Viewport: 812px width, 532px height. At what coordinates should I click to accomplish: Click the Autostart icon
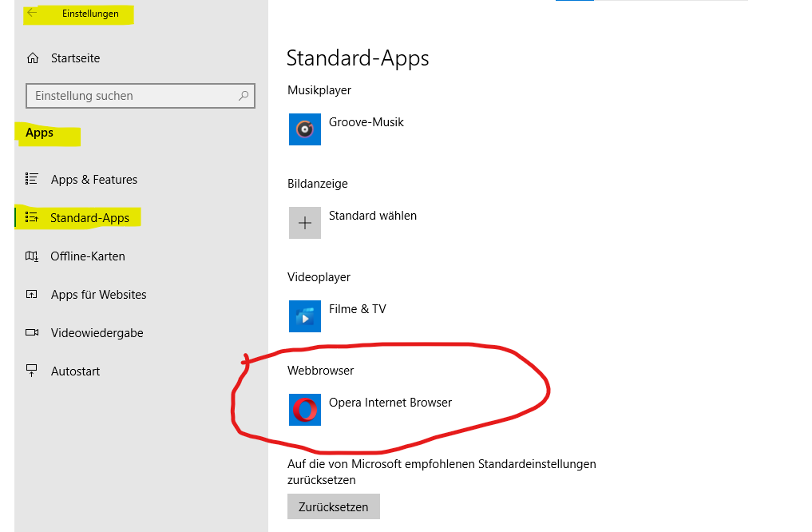pyautogui.click(x=32, y=371)
